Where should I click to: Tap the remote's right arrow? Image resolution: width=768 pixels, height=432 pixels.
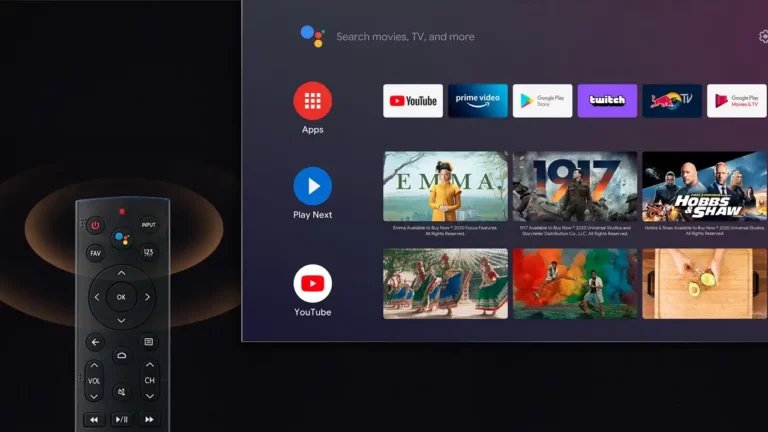147,297
